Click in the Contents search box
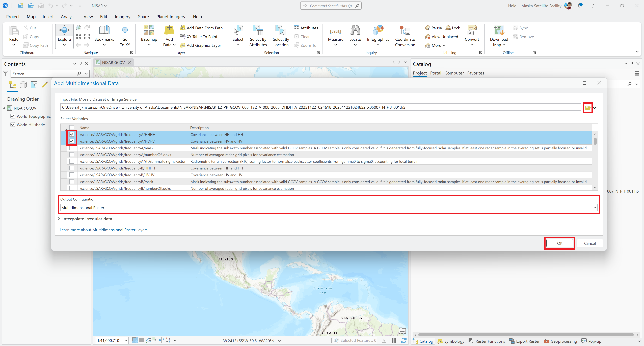Viewport: 644px width, 346px height. click(45, 73)
